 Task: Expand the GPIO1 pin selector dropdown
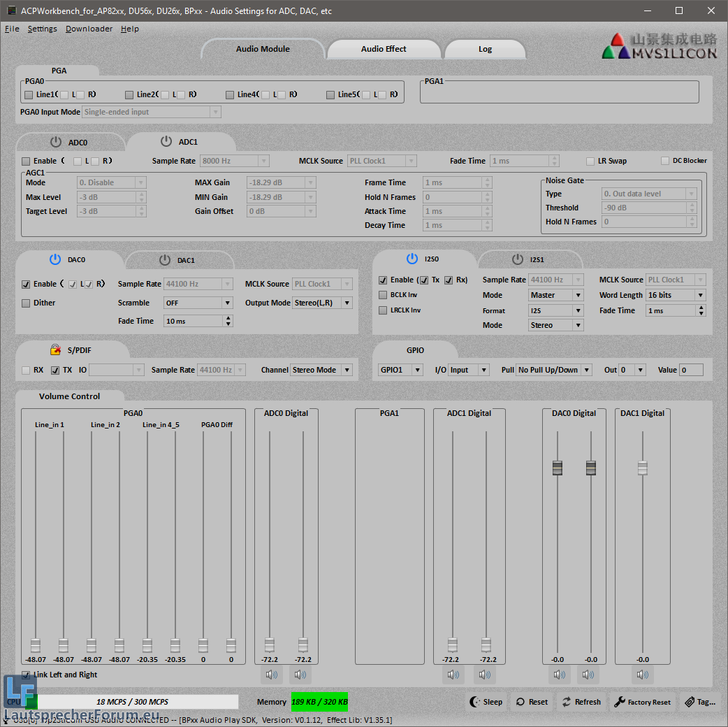click(x=401, y=370)
